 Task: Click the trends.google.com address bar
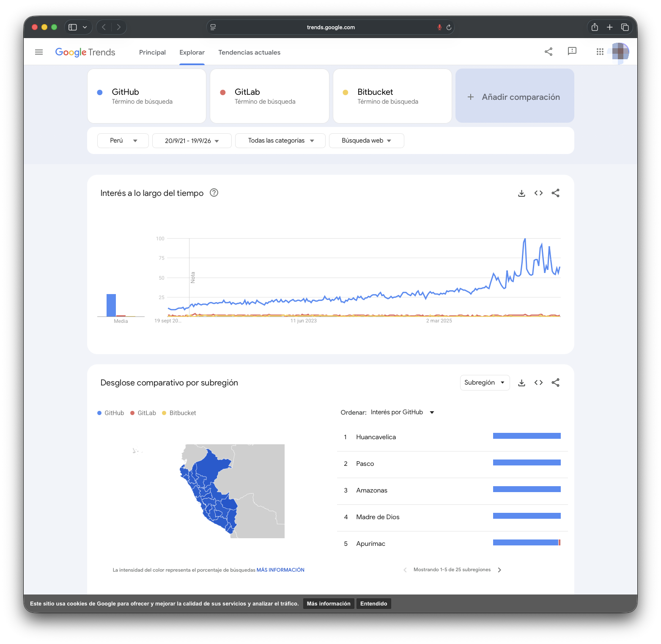click(x=331, y=27)
